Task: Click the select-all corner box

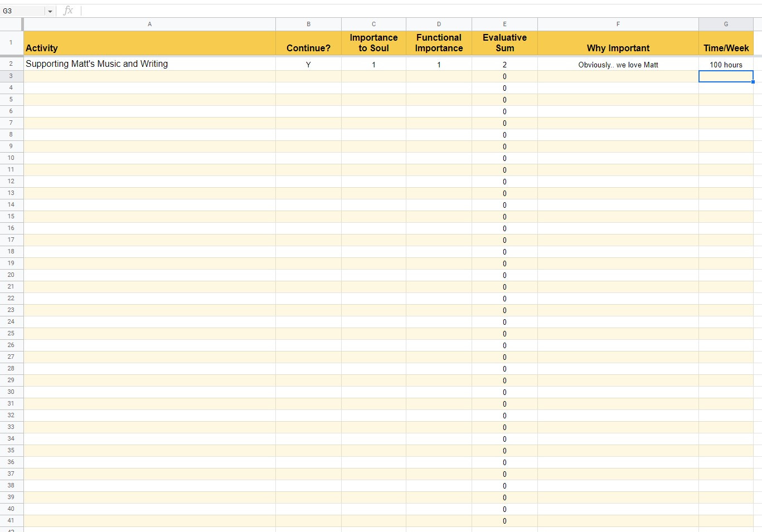Action: (x=11, y=24)
